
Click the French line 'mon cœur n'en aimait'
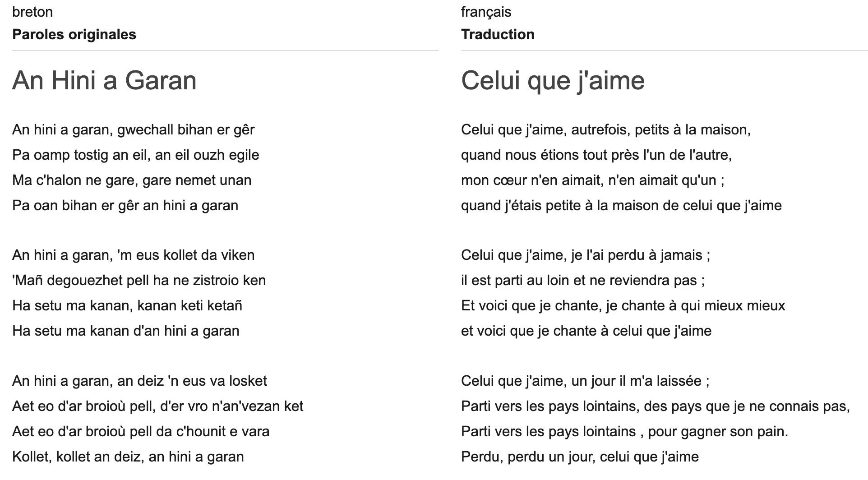click(x=592, y=180)
